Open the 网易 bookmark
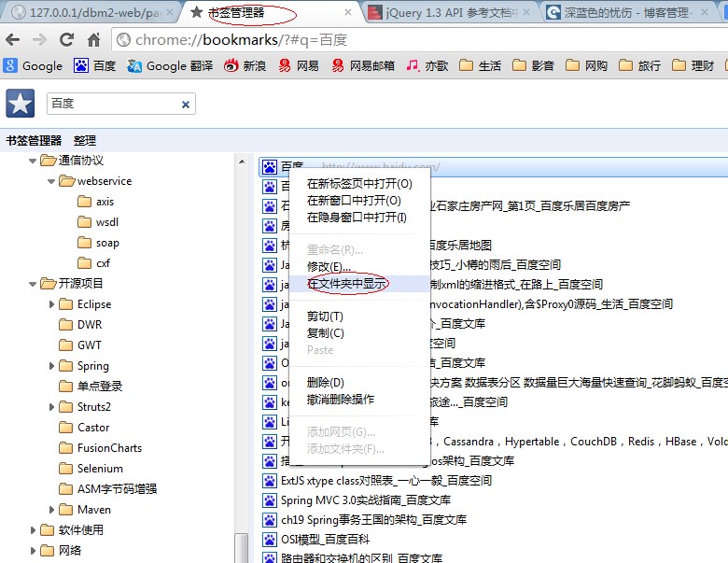 pyautogui.click(x=298, y=65)
